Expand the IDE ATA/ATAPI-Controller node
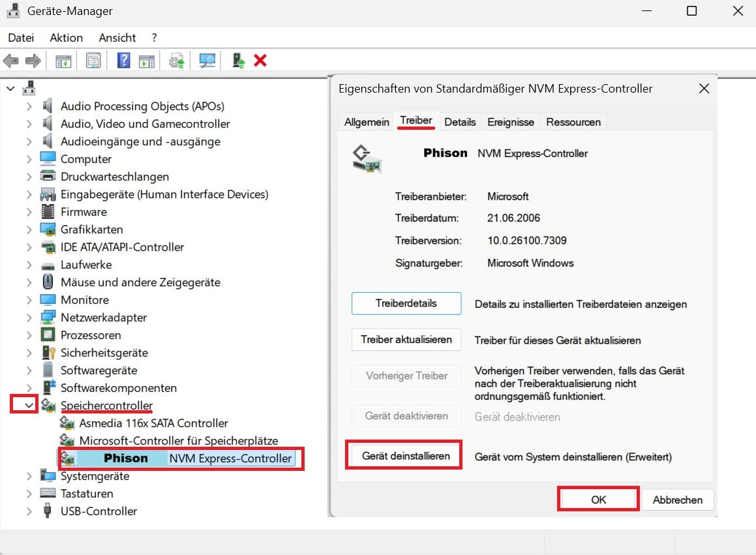Screen dimensions: 756x555 (29, 247)
